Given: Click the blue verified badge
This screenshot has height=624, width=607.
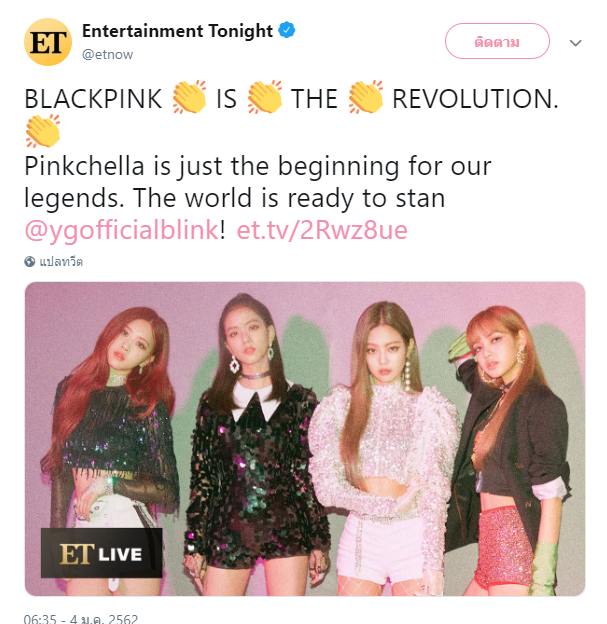Looking at the screenshot, I should coord(287,30).
